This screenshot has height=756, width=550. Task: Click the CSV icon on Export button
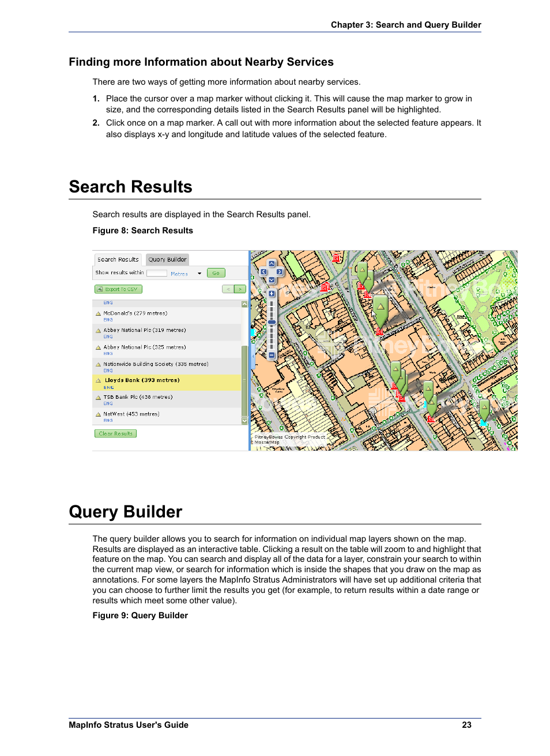coord(100,289)
